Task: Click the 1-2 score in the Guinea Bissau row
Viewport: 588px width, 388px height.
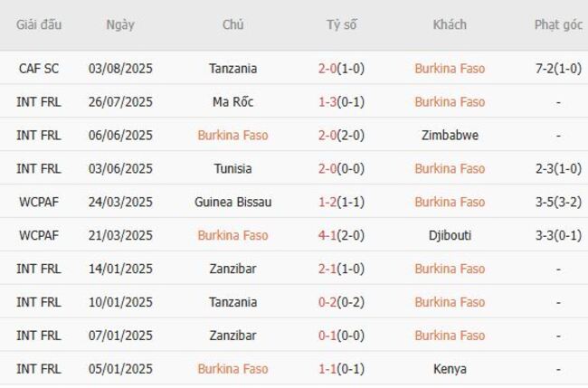Action: click(x=341, y=202)
